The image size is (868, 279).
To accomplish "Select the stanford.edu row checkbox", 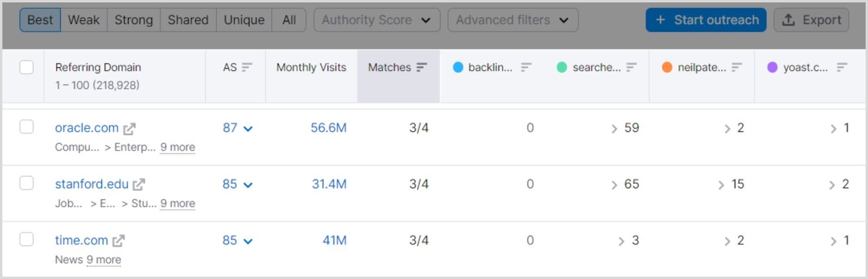I will (27, 183).
